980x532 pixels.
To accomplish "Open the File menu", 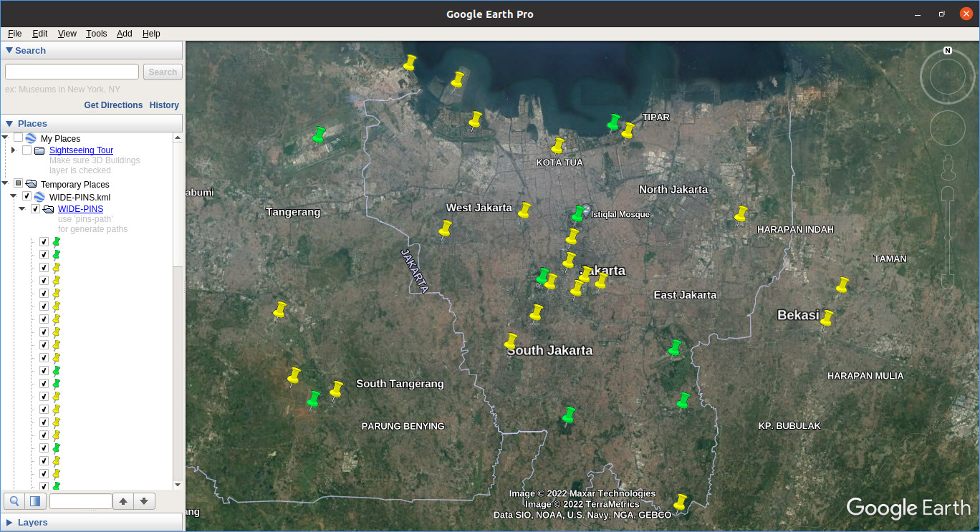I will [14, 34].
